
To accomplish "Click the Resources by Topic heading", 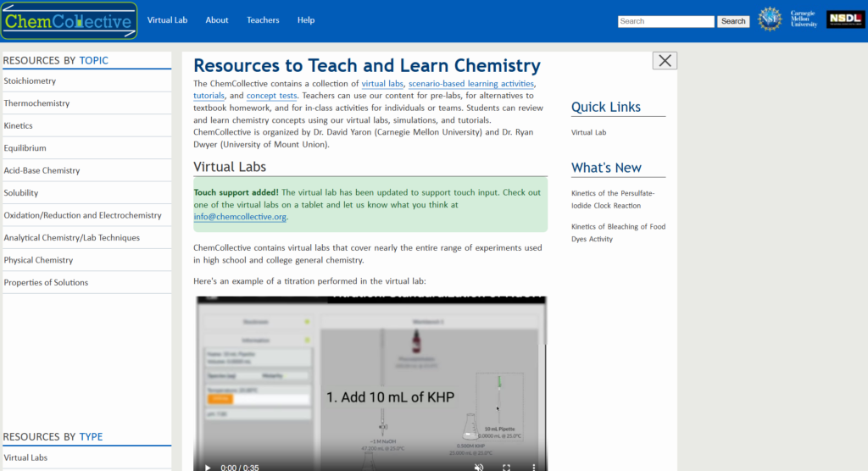I will pyautogui.click(x=55, y=60).
